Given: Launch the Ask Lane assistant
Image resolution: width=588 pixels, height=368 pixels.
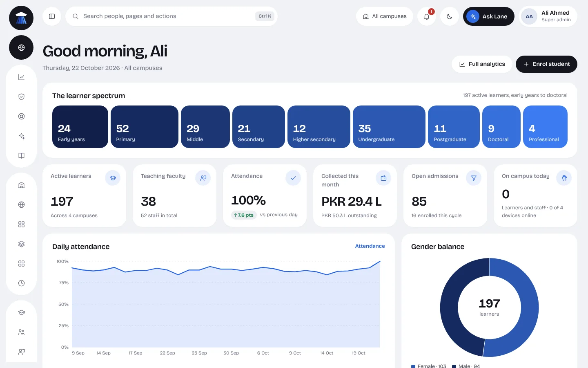Looking at the screenshot, I should pyautogui.click(x=489, y=16).
